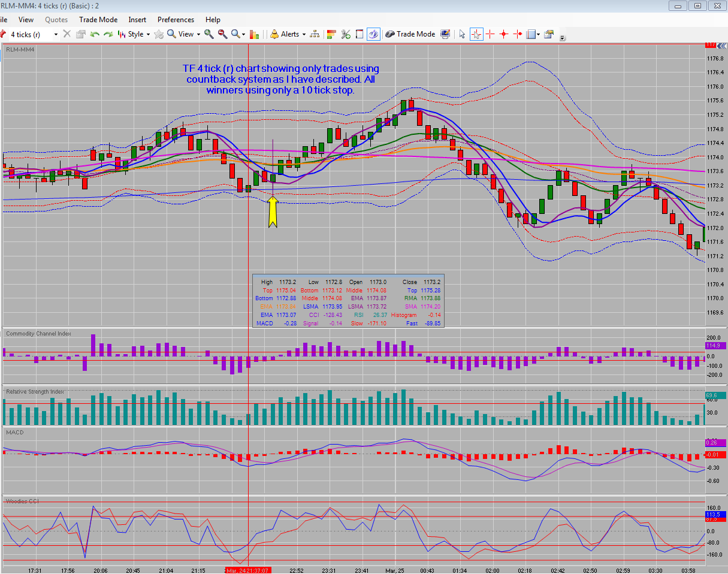Open the Preferences menu
Screen dimensions: 728x574
click(x=176, y=20)
